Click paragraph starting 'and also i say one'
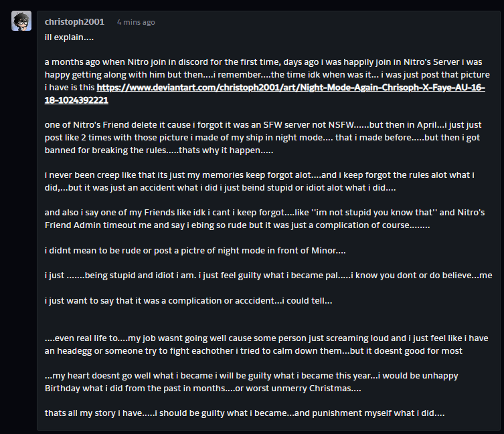The height and width of the screenshot is (434, 504). pos(264,219)
